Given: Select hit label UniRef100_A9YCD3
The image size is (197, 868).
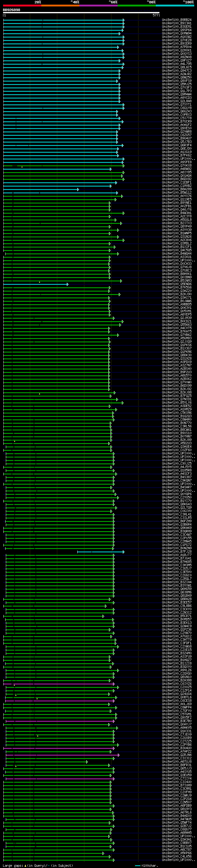Looking at the screenshot, I should tap(177, 98).
